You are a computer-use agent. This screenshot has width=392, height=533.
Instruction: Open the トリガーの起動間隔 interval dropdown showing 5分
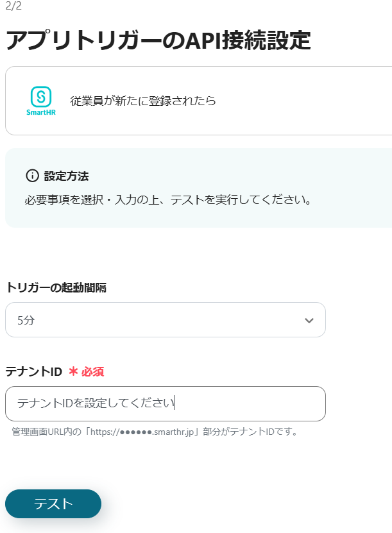[165, 320]
